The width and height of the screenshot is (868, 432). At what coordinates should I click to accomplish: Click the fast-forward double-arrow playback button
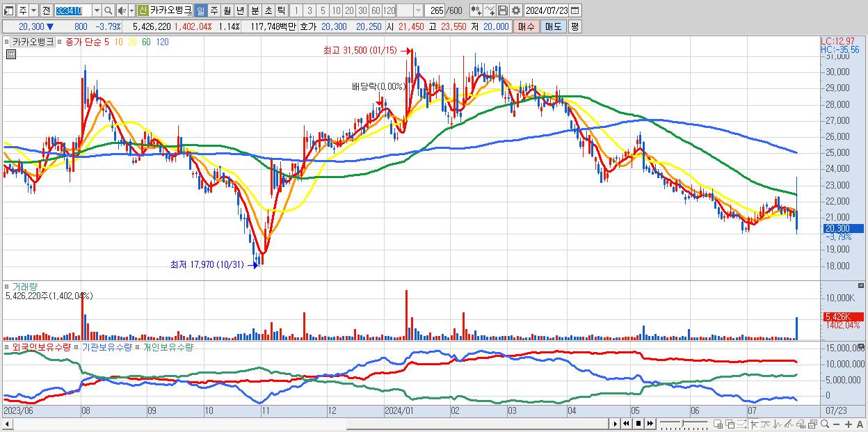(x=650, y=424)
